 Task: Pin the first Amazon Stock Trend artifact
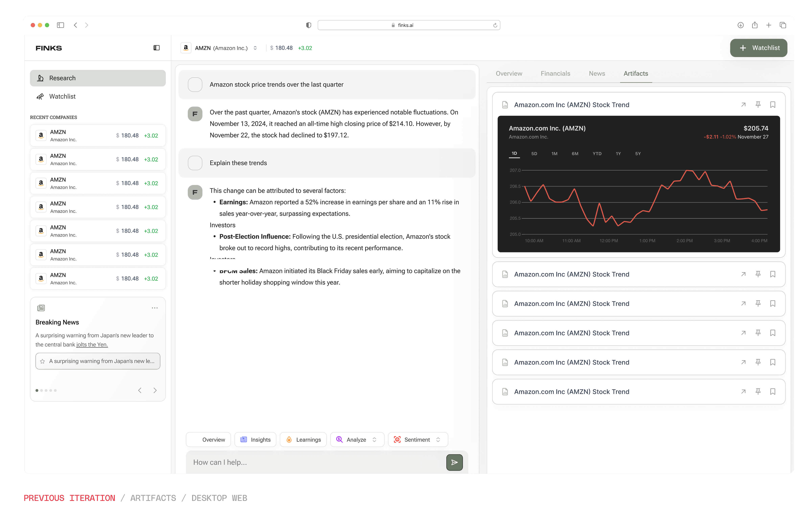[x=758, y=104]
